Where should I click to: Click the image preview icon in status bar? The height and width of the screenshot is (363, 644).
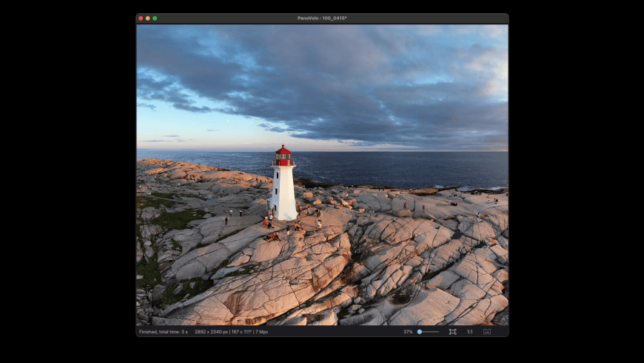point(487,332)
